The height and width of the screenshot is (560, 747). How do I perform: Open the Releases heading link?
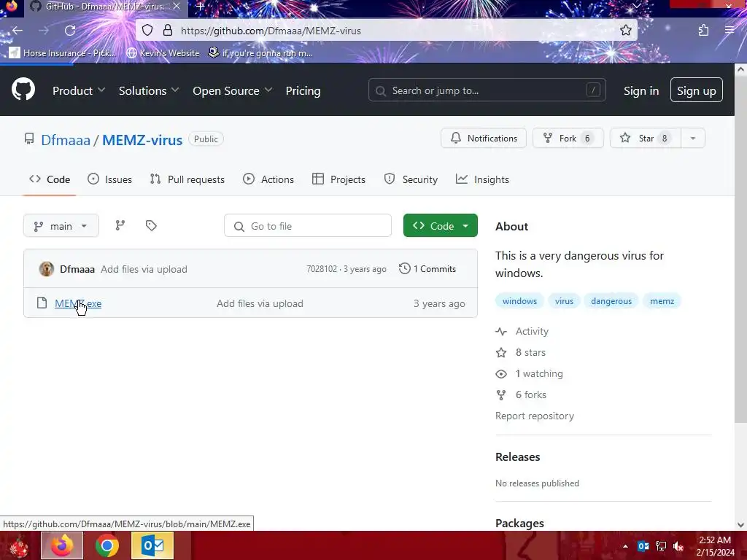pos(518,456)
